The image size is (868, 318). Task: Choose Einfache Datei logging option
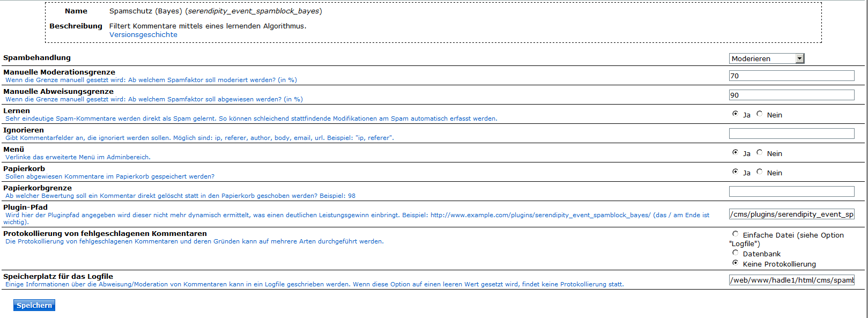(x=735, y=234)
